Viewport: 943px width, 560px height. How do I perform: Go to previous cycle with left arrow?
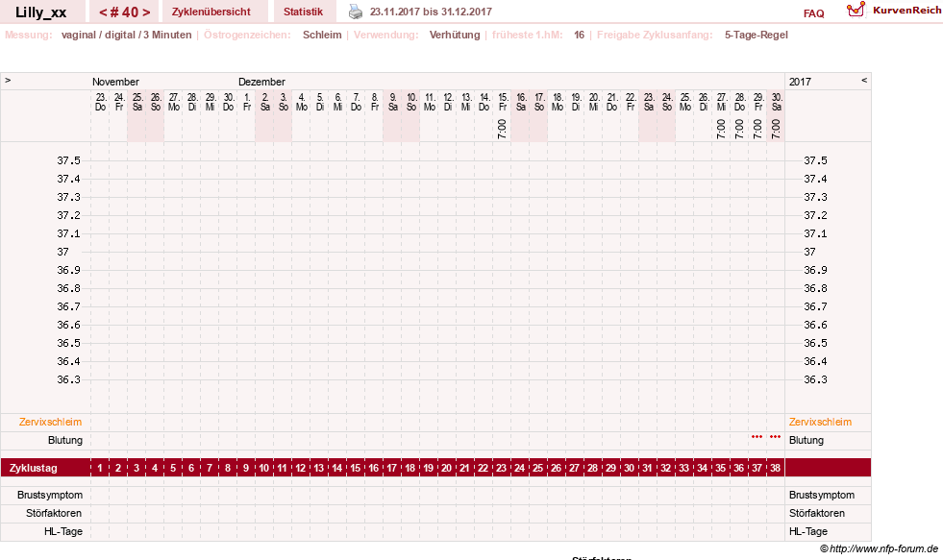(x=104, y=12)
